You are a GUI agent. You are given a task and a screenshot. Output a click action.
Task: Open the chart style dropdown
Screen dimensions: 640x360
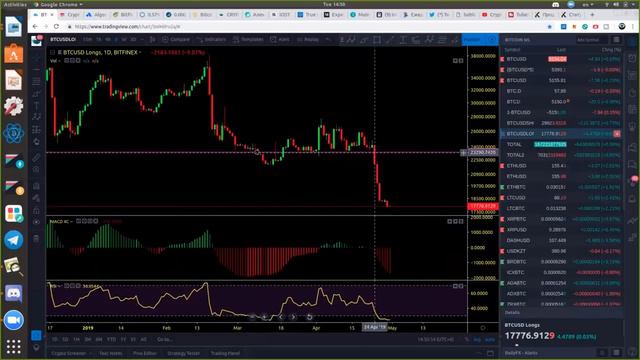152,40
